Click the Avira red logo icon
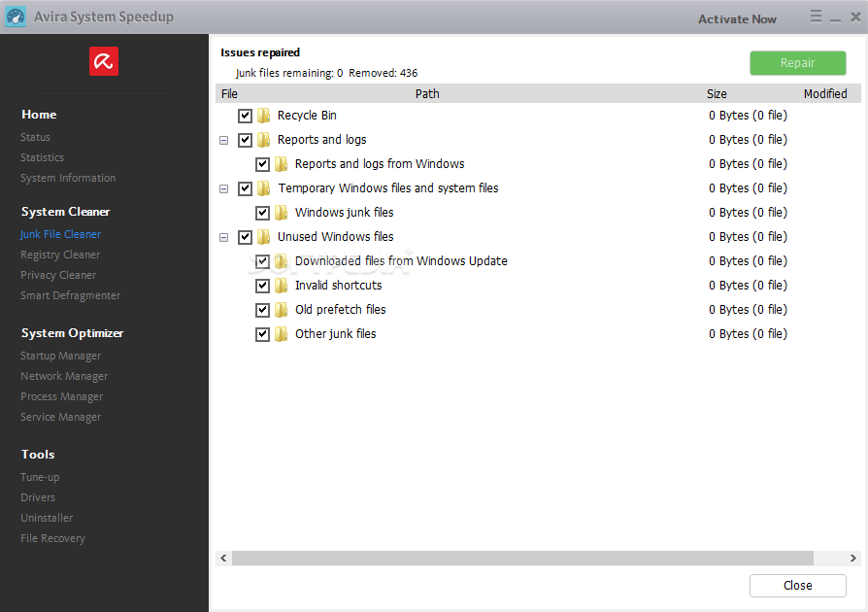 pyautogui.click(x=104, y=61)
